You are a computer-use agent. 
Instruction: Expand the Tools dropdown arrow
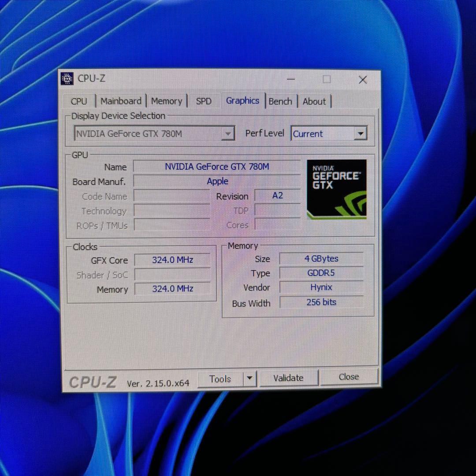point(249,378)
